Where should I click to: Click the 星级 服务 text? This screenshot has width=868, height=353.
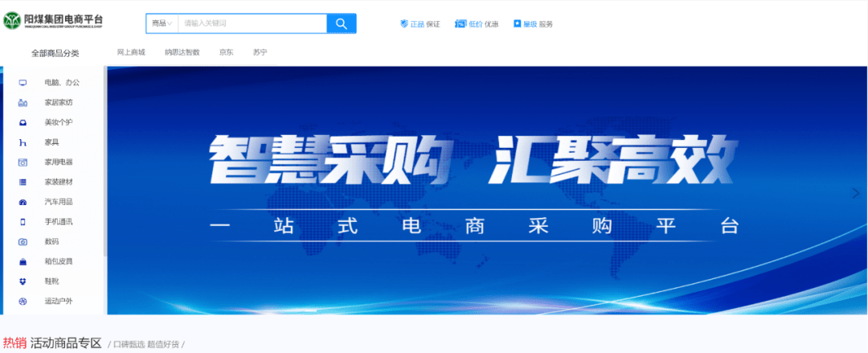538,24
